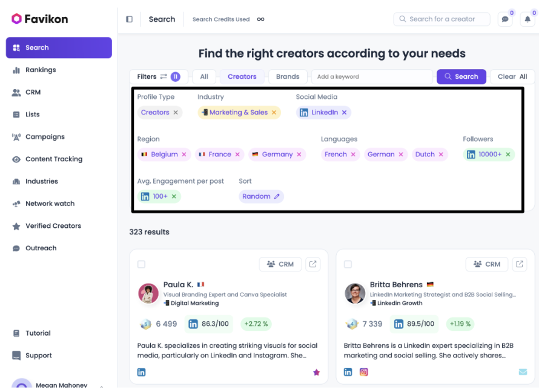The width and height of the screenshot is (539, 392).
Task: Edit the Random sort option
Action: point(277,196)
